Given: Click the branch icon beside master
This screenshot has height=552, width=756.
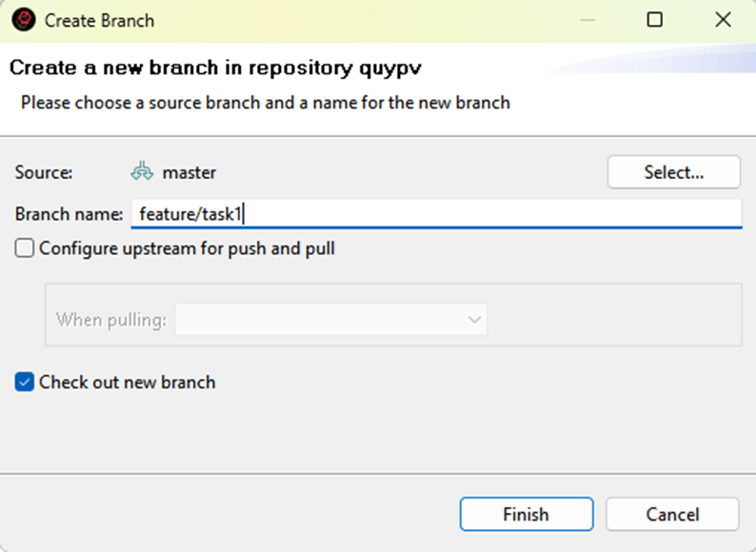Looking at the screenshot, I should tap(143, 172).
